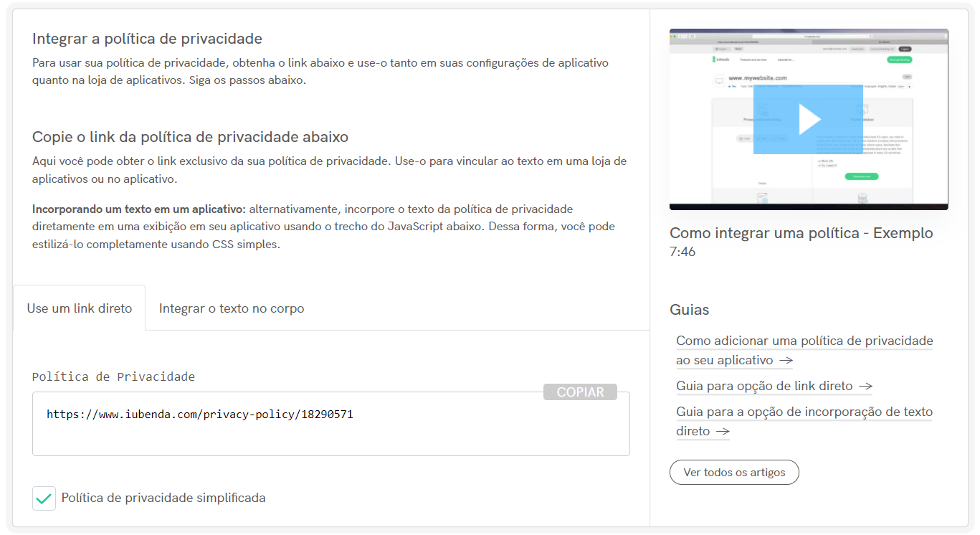Click the arrow icon beside "Guia para opção de link direto"
Screen dimensions: 980x535
(x=867, y=386)
